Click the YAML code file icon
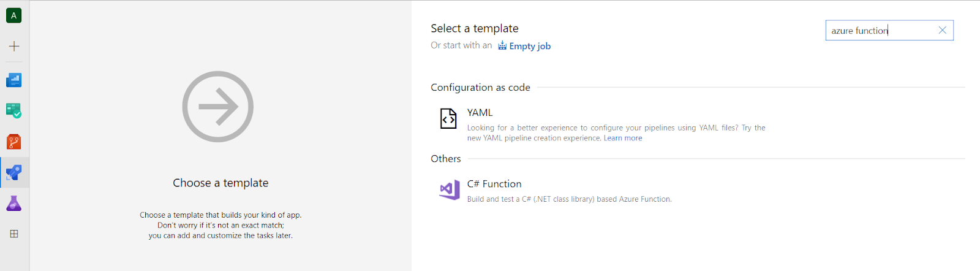Image resolution: width=980 pixels, height=271 pixels. [448, 118]
